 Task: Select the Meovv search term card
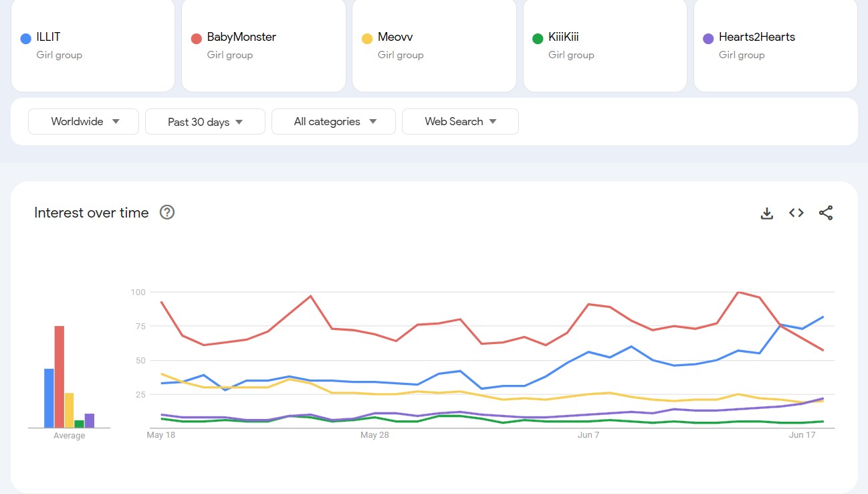click(x=434, y=46)
